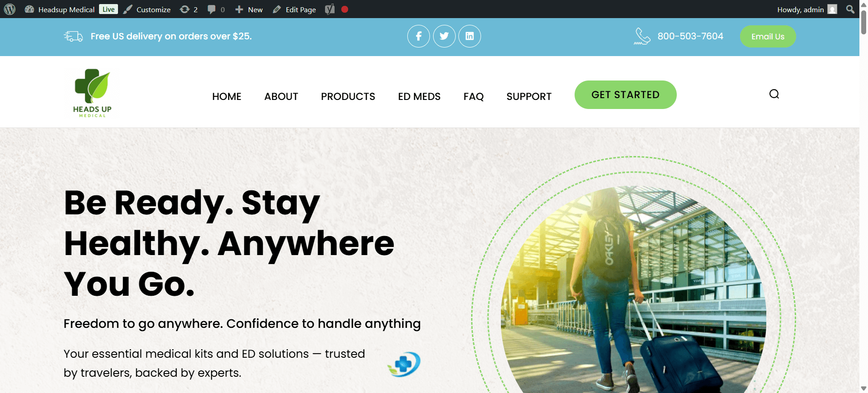Open the LinkedIn social icon

click(x=469, y=36)
